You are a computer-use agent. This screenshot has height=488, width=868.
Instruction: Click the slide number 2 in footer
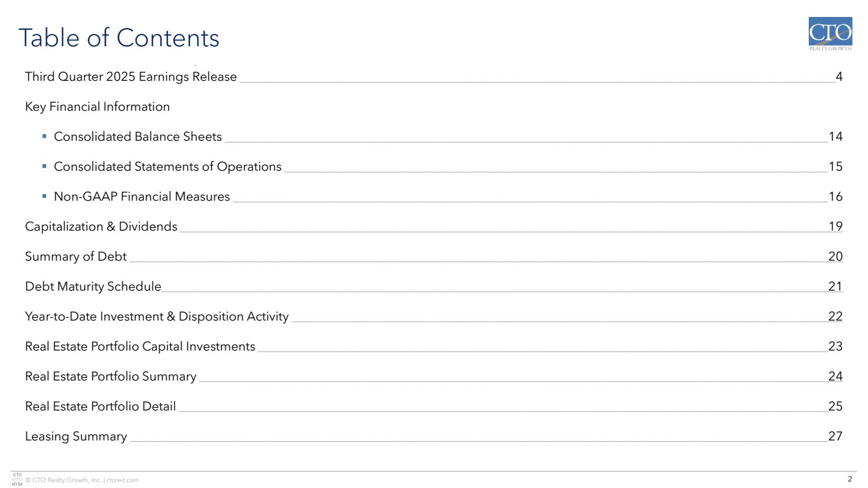(x=850, y=480)
